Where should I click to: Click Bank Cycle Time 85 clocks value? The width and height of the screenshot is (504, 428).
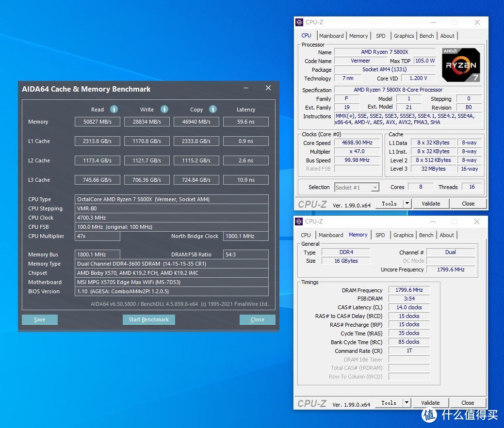coord(409,342)
